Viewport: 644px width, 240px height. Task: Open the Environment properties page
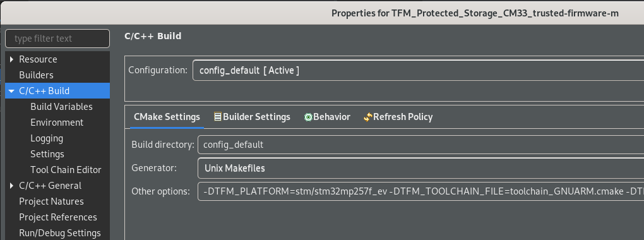pos(57,123)
